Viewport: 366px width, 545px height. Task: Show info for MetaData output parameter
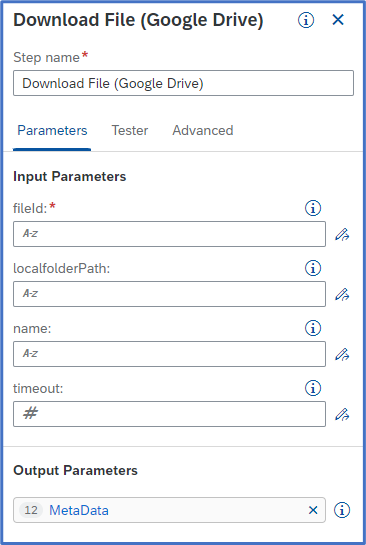point(342,510)
